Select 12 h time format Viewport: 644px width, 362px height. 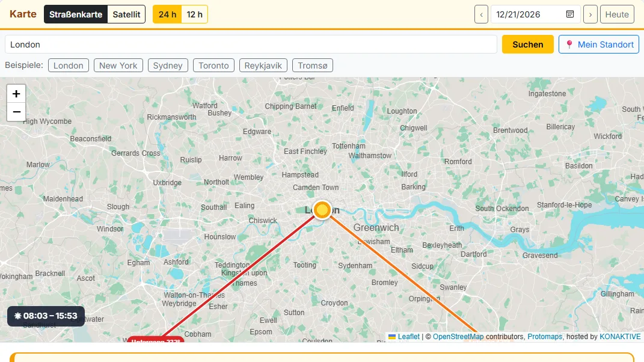(194, 14)
